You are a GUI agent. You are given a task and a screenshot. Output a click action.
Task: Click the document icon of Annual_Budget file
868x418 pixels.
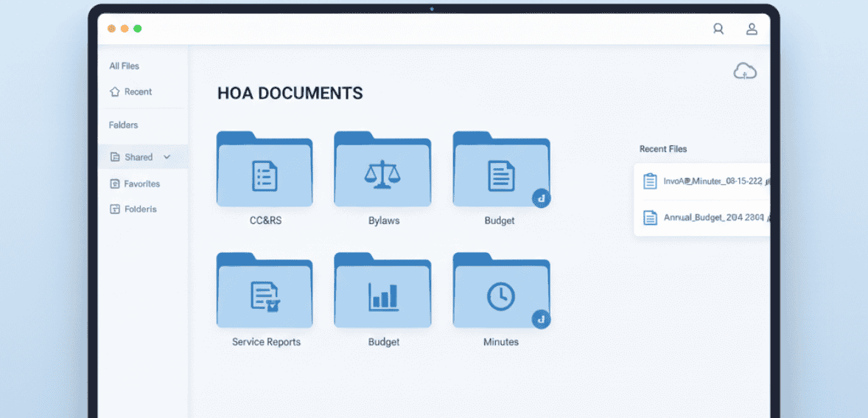[x=650, y=217]
